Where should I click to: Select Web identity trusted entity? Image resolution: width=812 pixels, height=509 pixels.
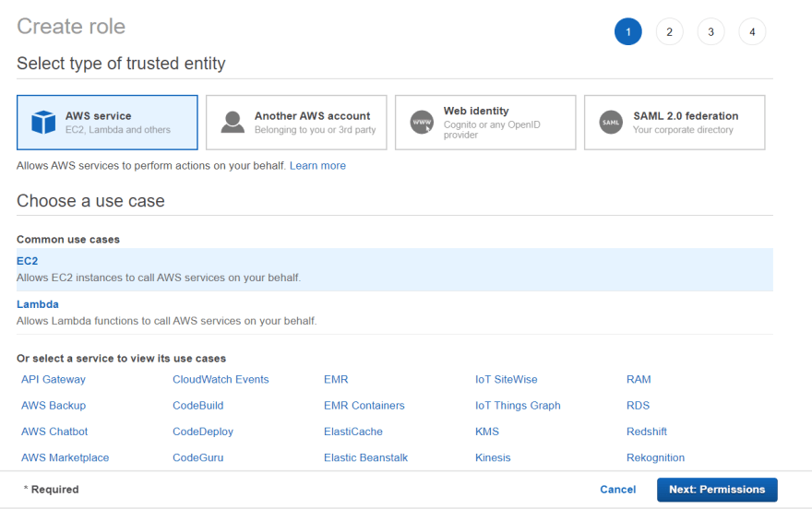click(485, 123)
